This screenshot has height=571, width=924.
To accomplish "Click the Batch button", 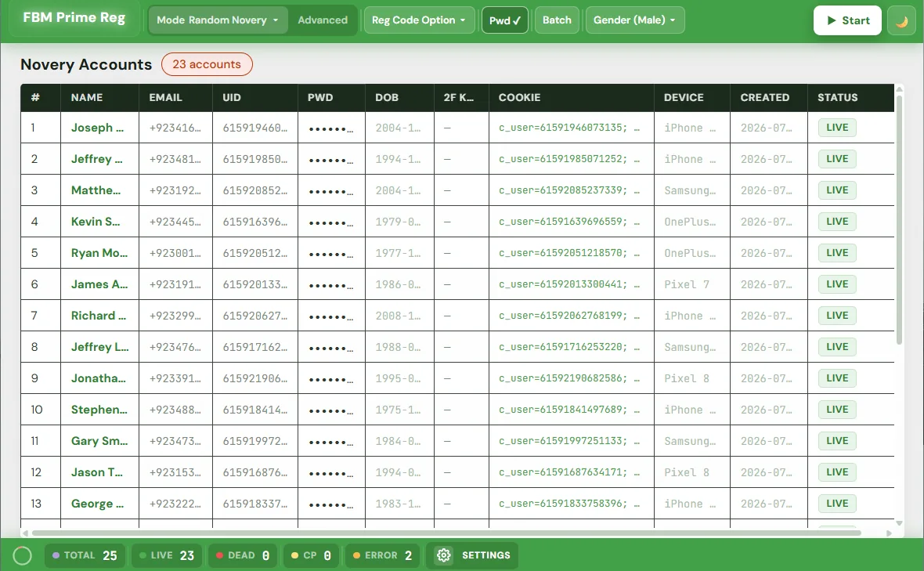I will point(557,20).
